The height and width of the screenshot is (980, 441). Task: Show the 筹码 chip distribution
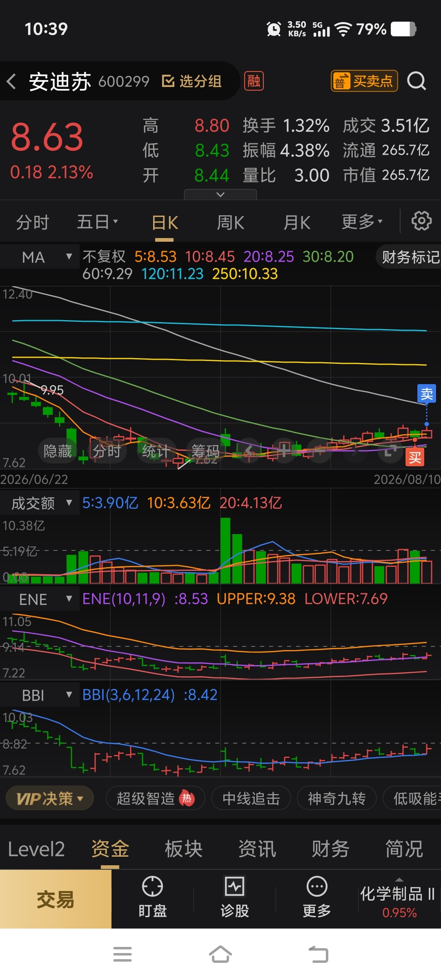click(205, 451)
